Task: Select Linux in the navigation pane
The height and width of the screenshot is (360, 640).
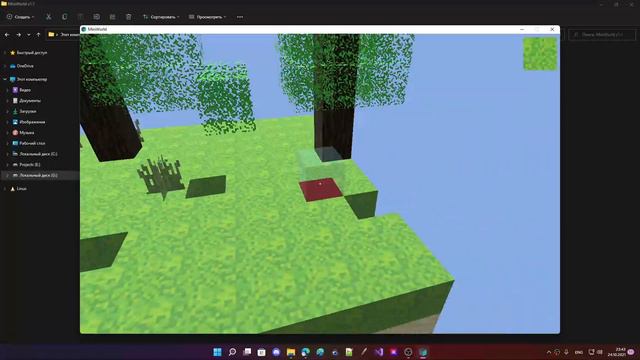Action: pyautogui.click(x=21, y=189)
